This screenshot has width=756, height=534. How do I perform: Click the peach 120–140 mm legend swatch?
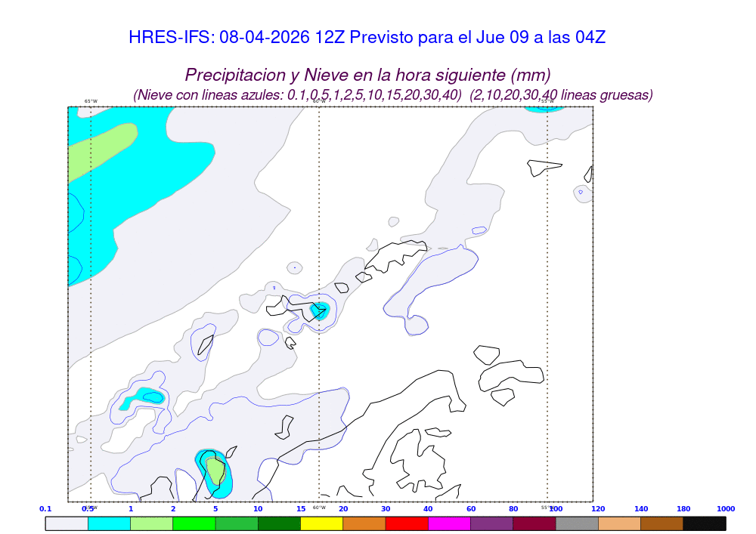(x=619, y=523)
